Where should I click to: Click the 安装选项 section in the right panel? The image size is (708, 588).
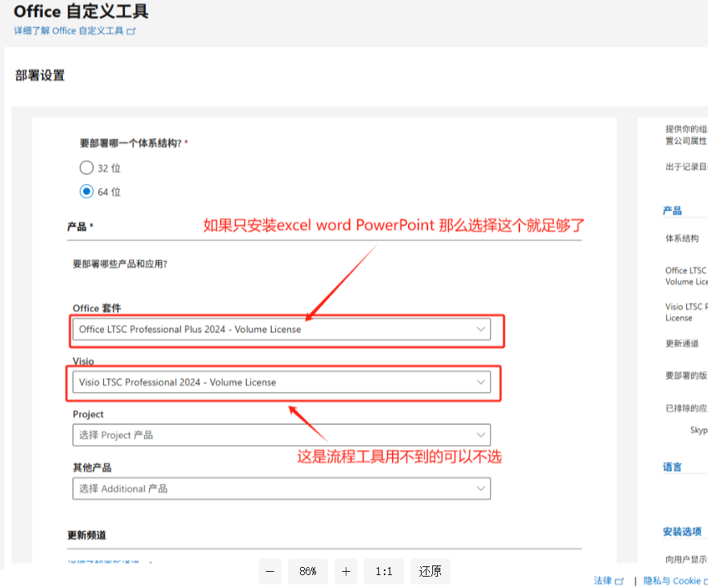[x=682, y=532]
